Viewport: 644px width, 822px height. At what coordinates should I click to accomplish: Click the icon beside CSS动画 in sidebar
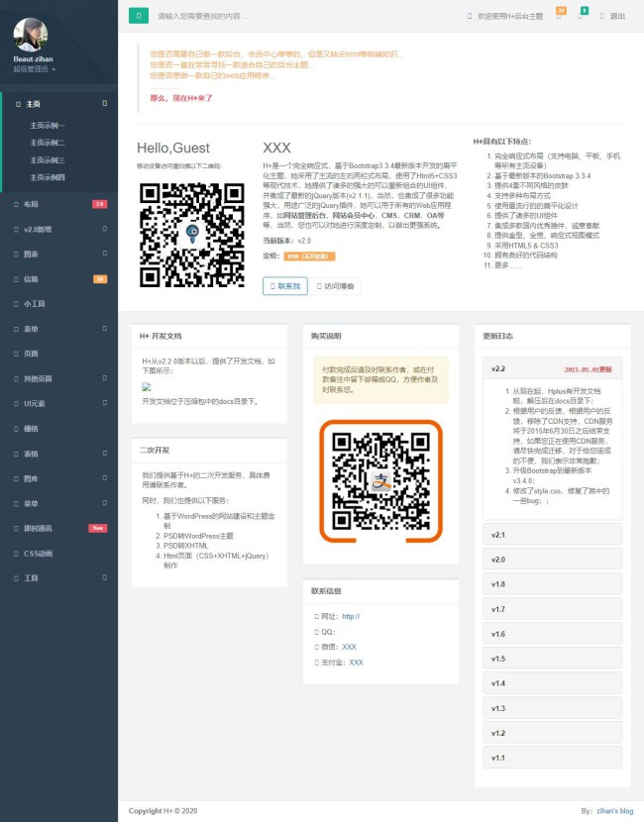pos(16,553)
